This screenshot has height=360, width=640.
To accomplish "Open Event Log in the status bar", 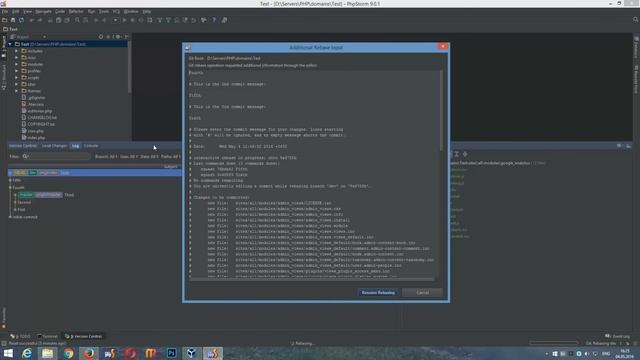I will pyautogui.click(x=617, y=336).
